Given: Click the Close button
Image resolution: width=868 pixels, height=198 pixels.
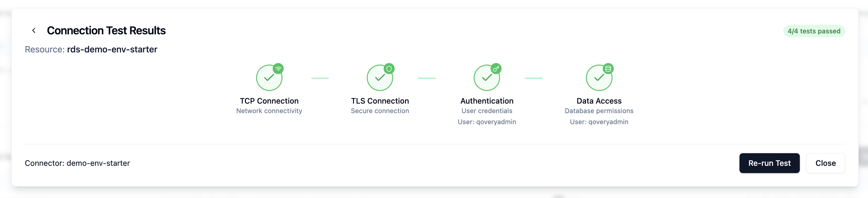Looking at the screenshot, I should tap(825, 163).
